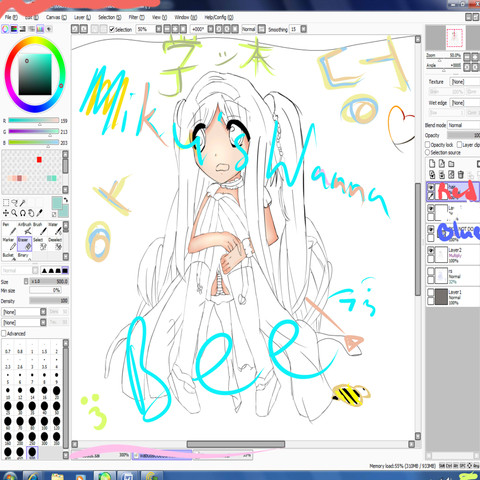Open the View menu
Screen dimensions: 480x480
[x=159, y=17]
